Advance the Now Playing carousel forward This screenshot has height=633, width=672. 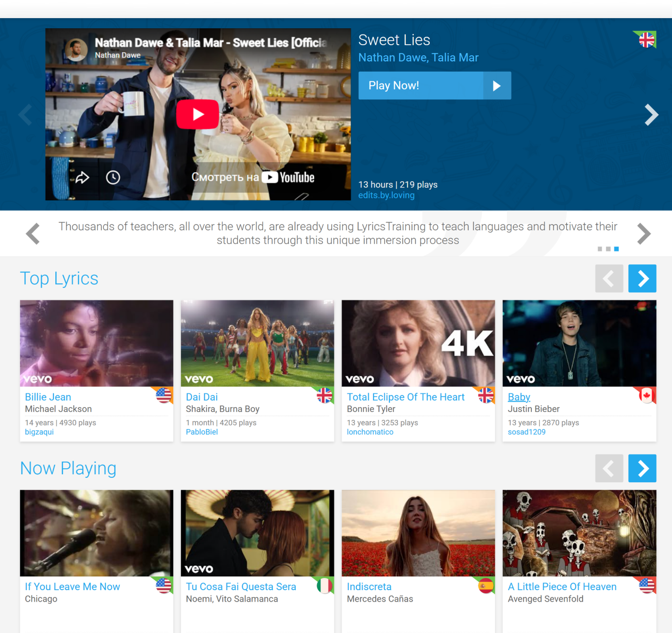[x=642, y=468]
